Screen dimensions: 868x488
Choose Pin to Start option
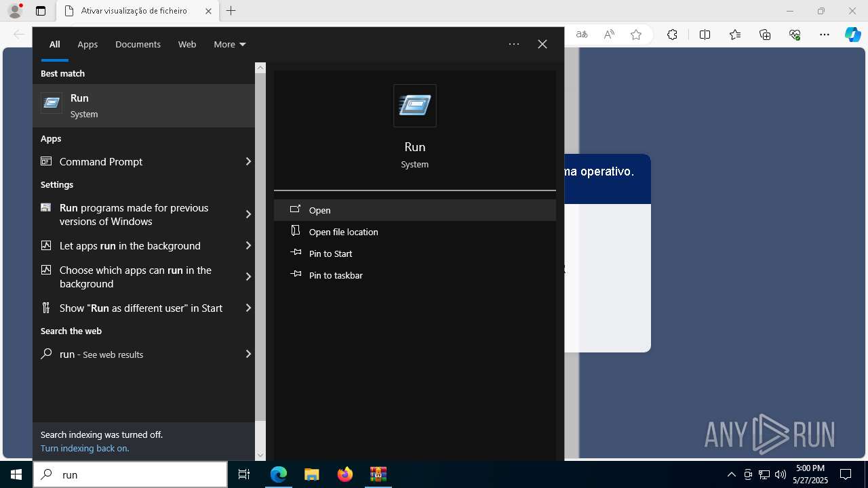415,253
